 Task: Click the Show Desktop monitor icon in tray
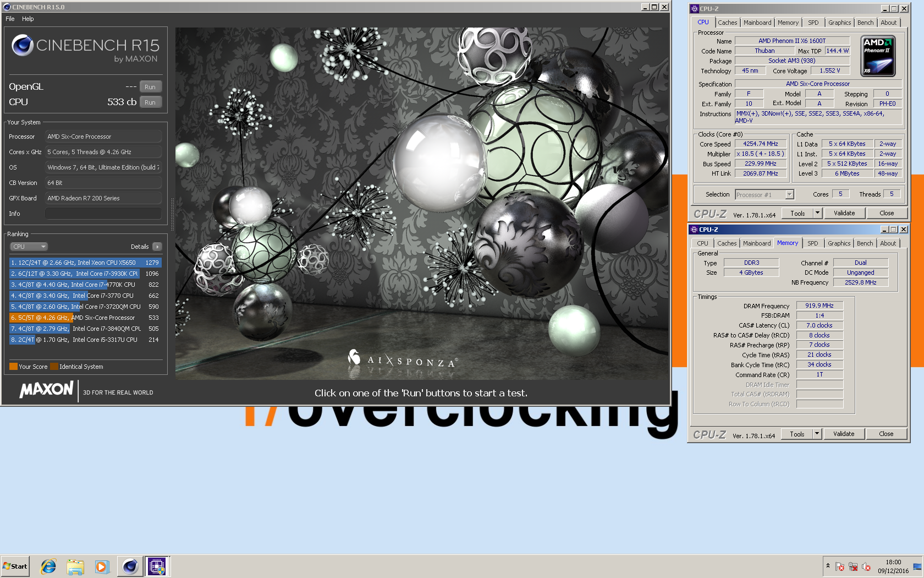tap(917, 566)
